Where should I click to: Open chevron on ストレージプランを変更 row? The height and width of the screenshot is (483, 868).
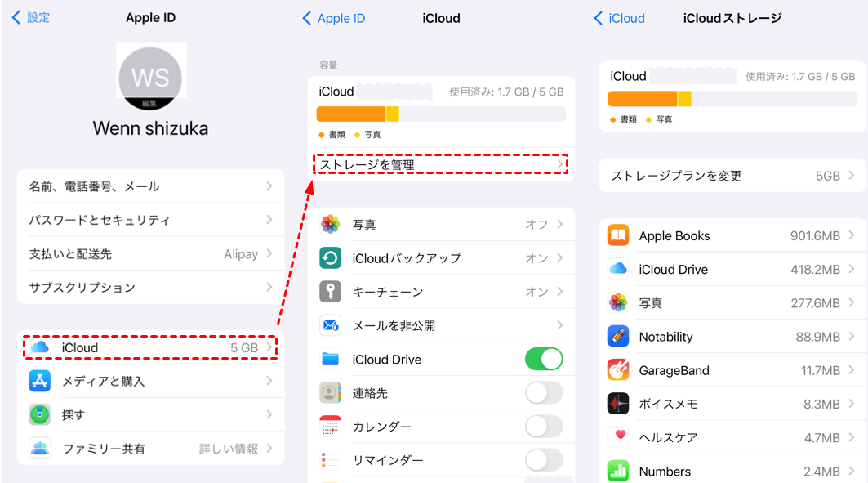pos(852,176)
